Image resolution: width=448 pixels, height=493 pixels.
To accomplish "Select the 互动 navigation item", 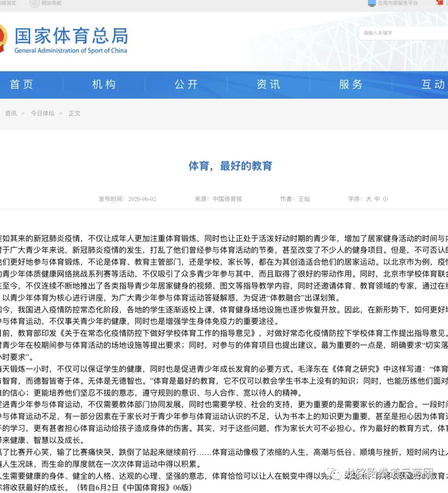I will click(433, 85).
